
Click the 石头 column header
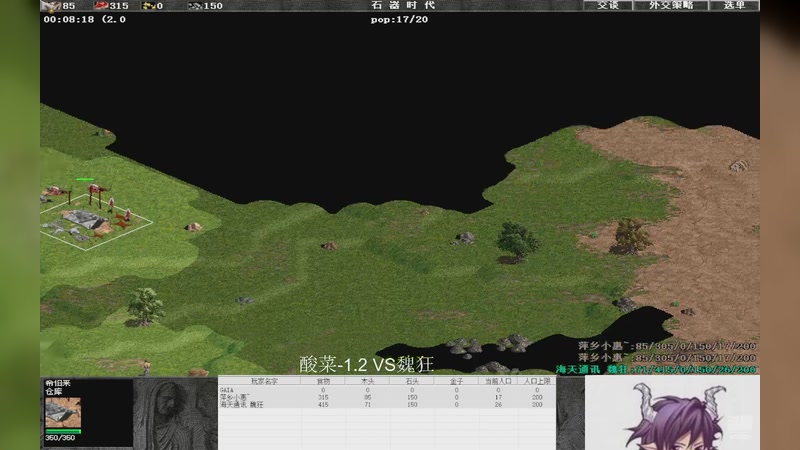(412, 381)
